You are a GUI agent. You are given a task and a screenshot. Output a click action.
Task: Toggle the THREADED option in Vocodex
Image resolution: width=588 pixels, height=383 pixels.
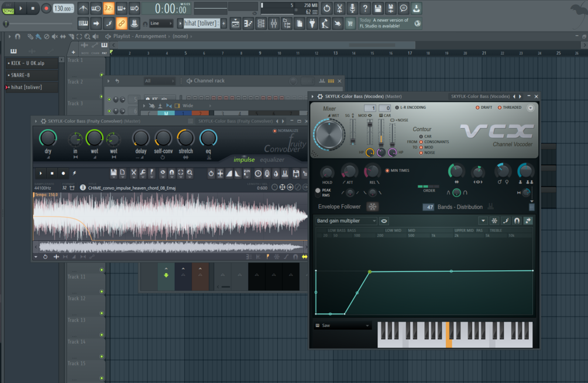[509, 107]
